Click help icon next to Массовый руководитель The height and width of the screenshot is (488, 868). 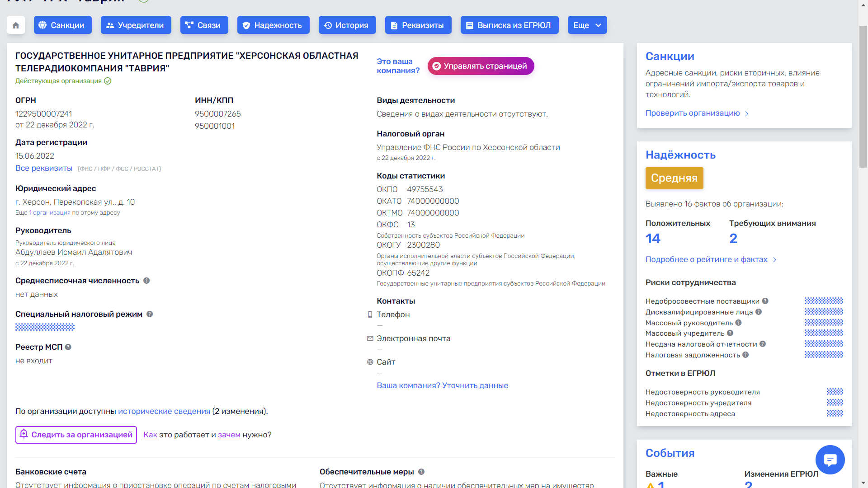click(738, 323)
